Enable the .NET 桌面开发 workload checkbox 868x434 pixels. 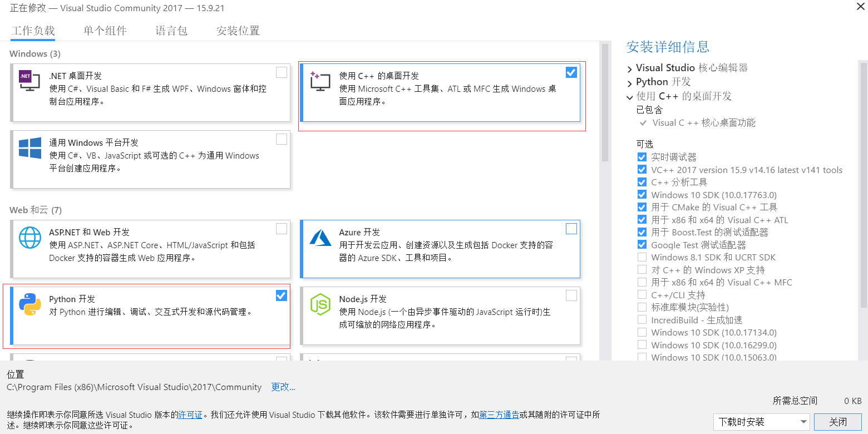[x=282, y=72]
